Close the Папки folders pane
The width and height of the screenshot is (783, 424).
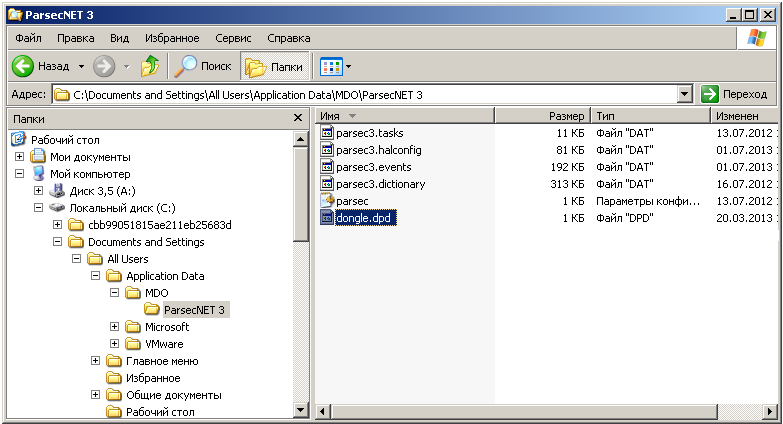298,118
